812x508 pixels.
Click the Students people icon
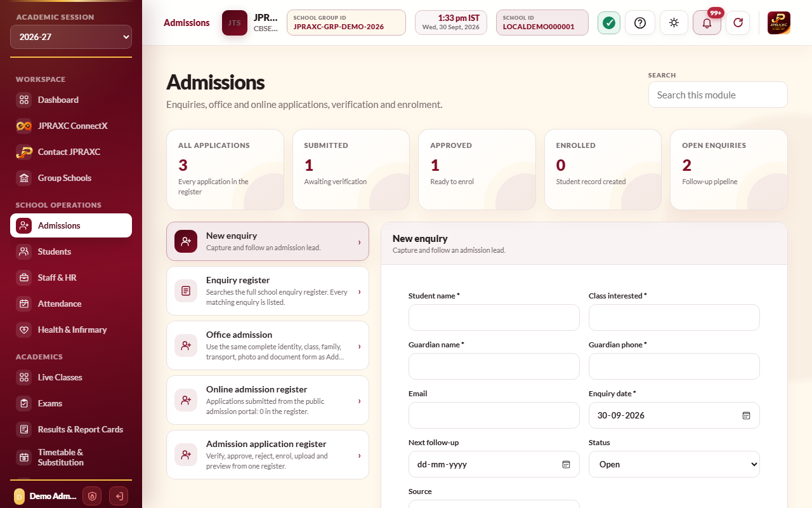click(x=23, y=251)
